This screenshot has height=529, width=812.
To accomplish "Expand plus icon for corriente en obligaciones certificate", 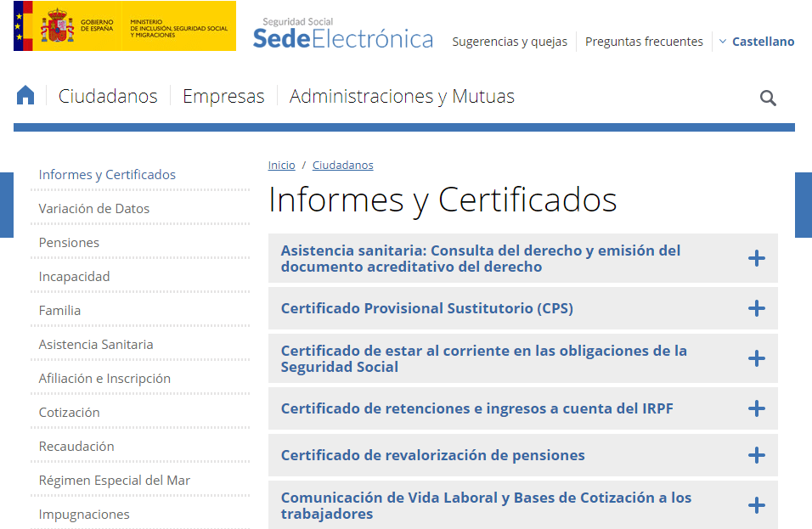I will point(757,358).
